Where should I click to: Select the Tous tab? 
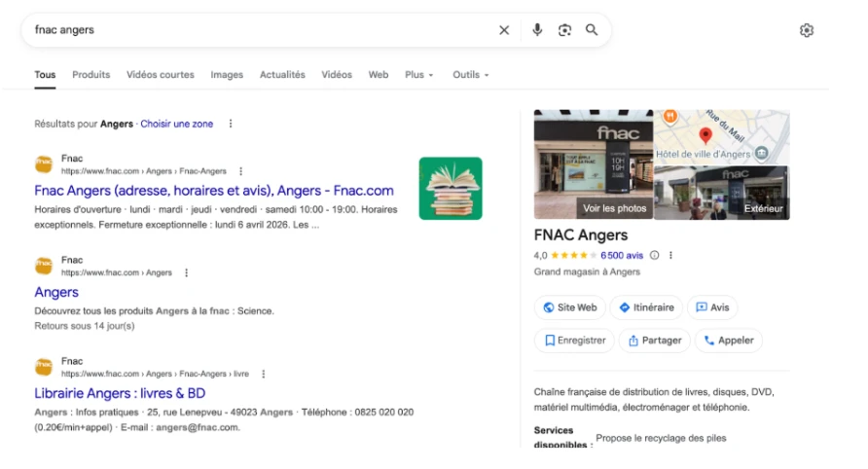pyautogui.click(x=45, y=75)
